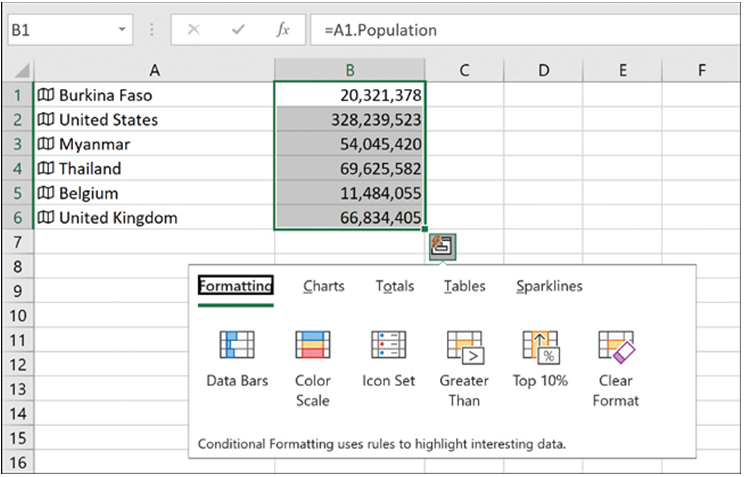Click cell with Belgium

[x=154, y=193]
